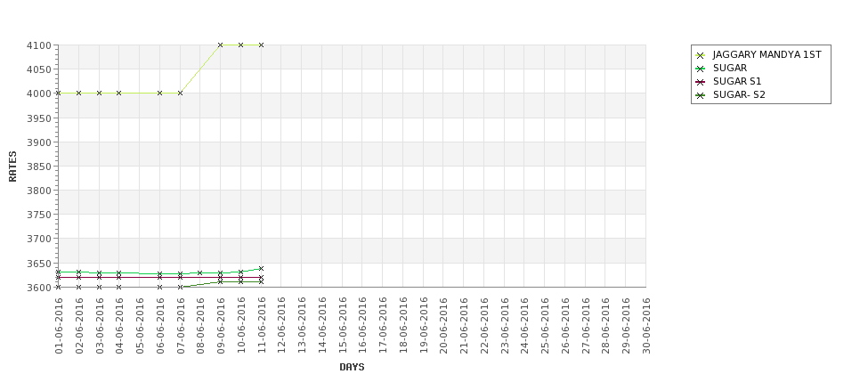This screenshot has height=382, width=868.
Task: Click Jaggary data point at 4000 on 06-06-2016
Action: point(159,93)
